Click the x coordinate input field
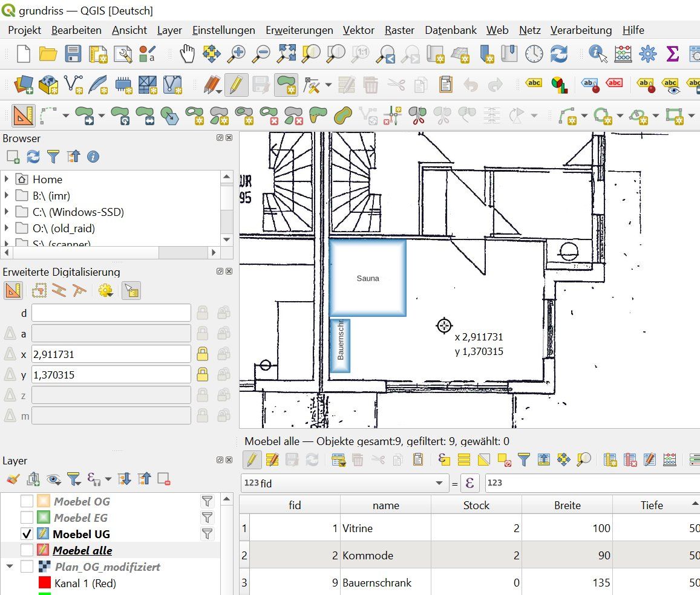 (x=111, y=354)
